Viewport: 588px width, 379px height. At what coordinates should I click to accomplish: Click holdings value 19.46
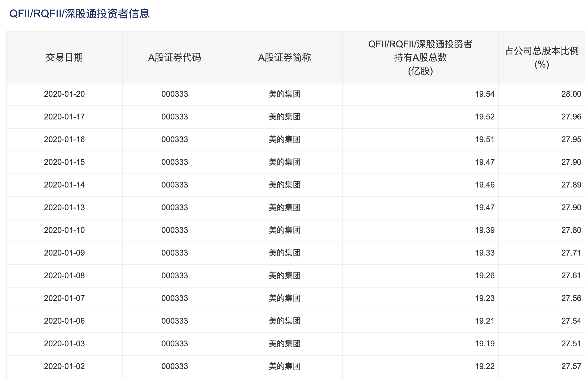pos(485,185)
